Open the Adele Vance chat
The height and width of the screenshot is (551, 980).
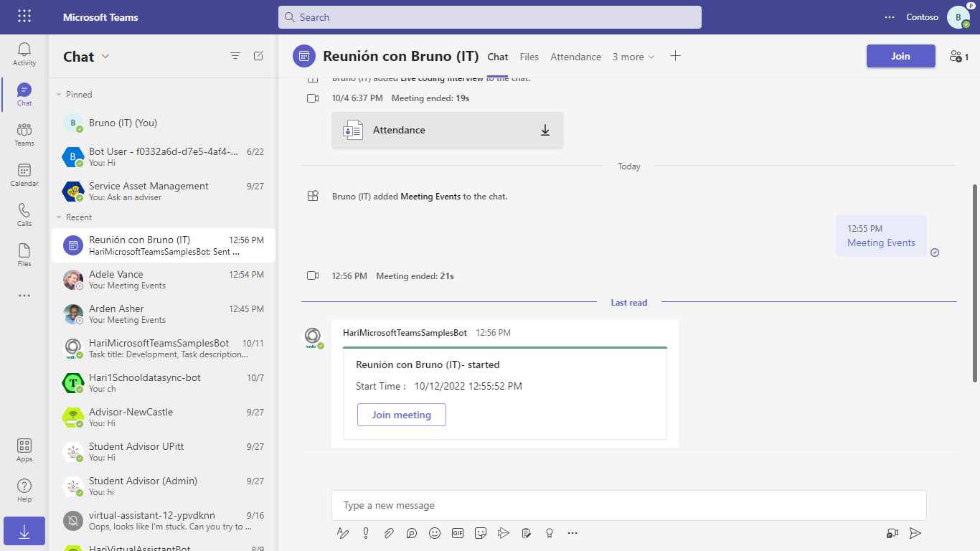tap(164, 280)
